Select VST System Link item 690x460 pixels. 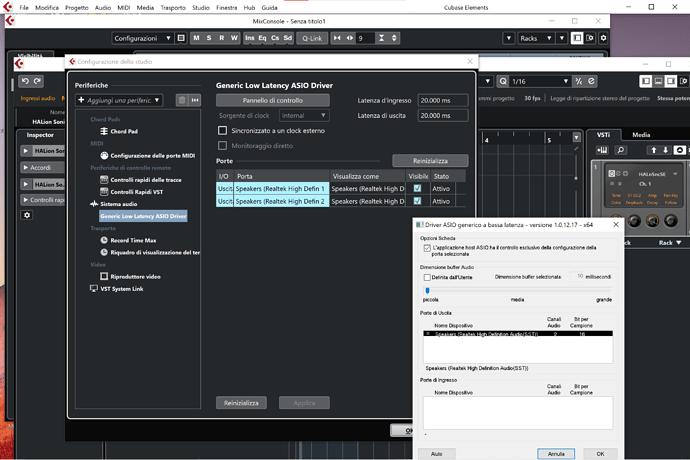(x=117, y=289)
